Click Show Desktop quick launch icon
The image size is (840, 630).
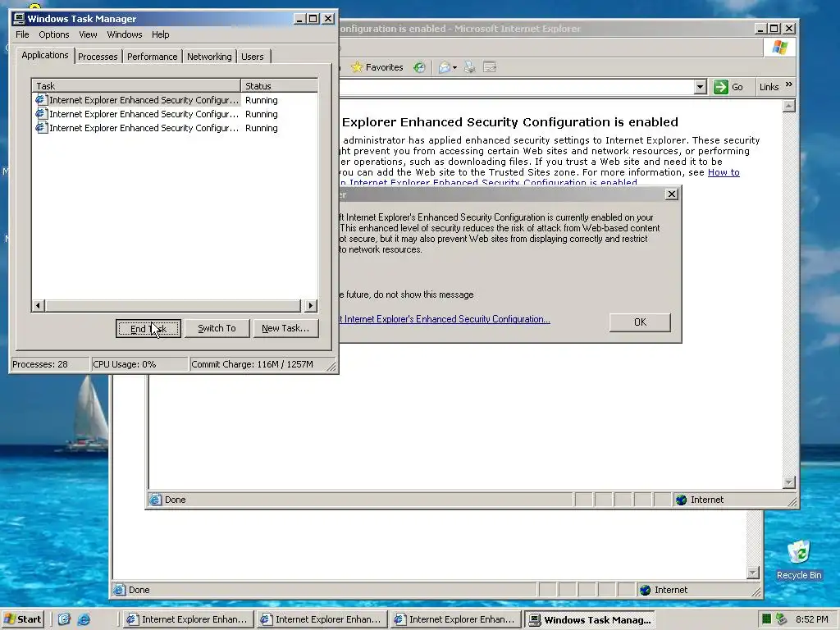(x=64, y=619)
